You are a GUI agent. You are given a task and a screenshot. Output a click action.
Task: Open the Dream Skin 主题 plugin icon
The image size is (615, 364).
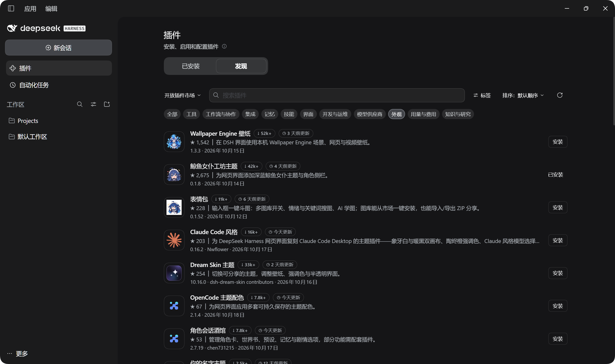tap(174, 273)
